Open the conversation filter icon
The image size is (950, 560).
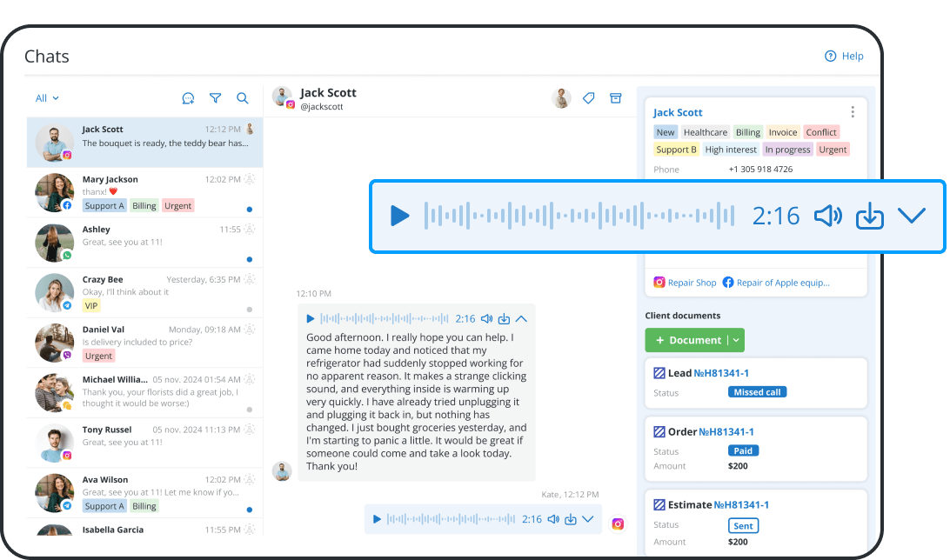pyautogui.click(x=215, y=98)
